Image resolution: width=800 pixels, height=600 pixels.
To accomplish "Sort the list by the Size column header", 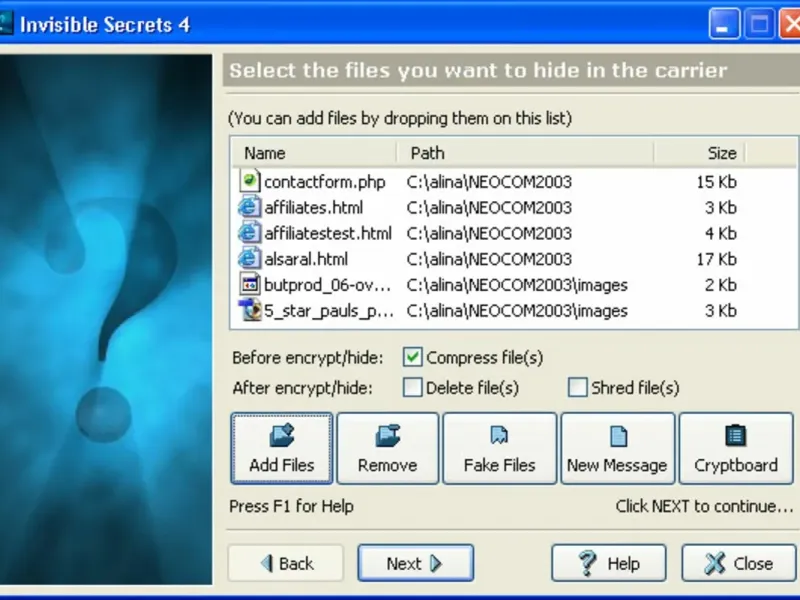I will click(x=699, y=153).
